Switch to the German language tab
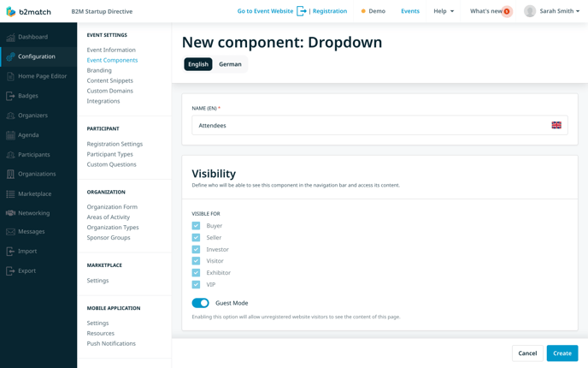The width and height of the screenshot is (588, 368). [230, 64]
